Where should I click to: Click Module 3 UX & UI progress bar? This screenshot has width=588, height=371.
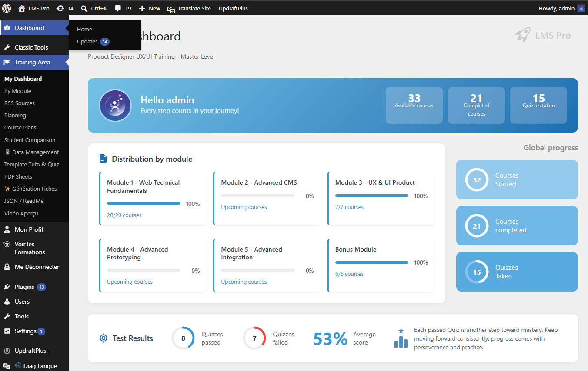point(372,195)
